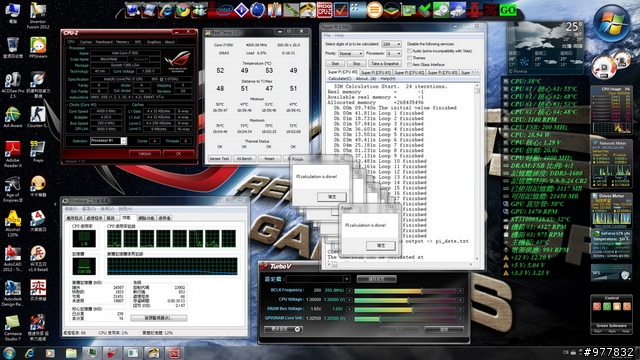Open the File menu in Hyper PI
Screen dimensions: 640x360
(x=327, y=36)
